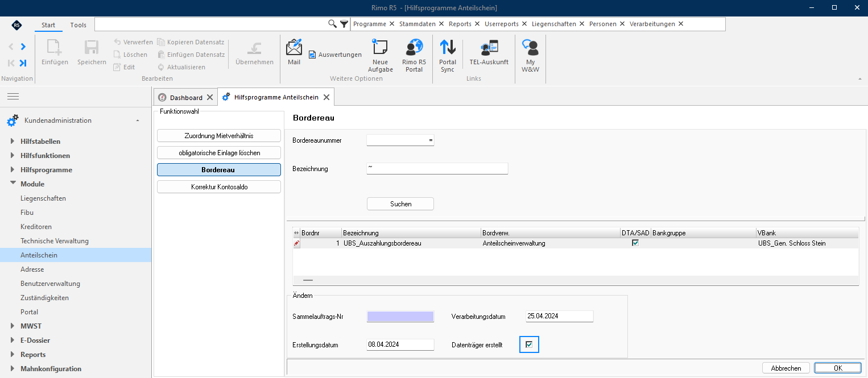Click the Abbrechen button
This screenshot has width=868, height=378.
(x=786, y=368)
